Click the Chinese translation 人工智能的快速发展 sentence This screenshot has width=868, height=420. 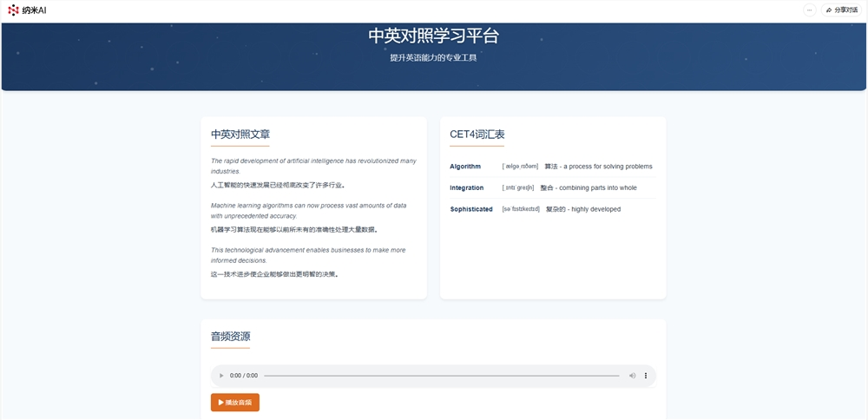pos(278,185)
